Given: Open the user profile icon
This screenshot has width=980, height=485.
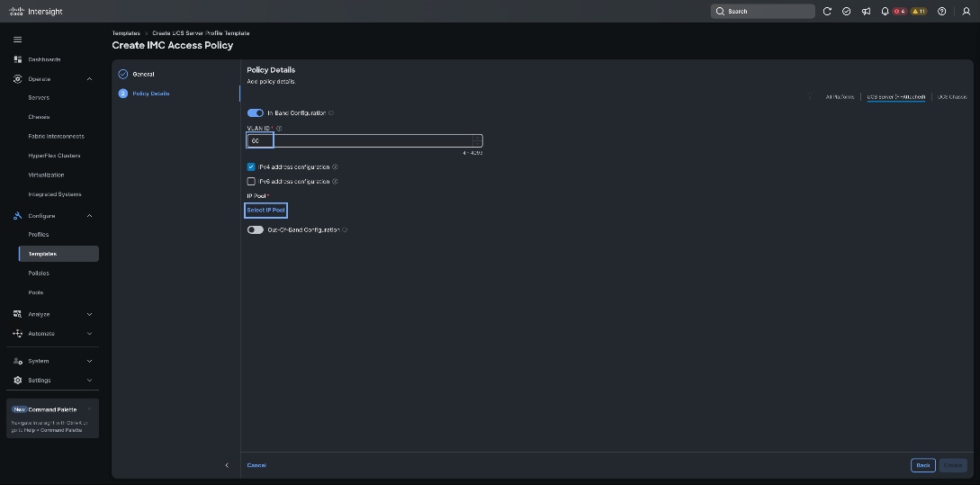Looking at the screenshot, I should pos(967,12).
